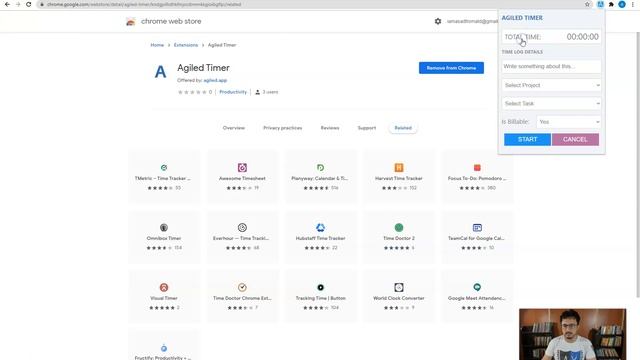Start the Agiled timer
The width and height of the screenshot is (640, 360).
click(x=527, y=139)
